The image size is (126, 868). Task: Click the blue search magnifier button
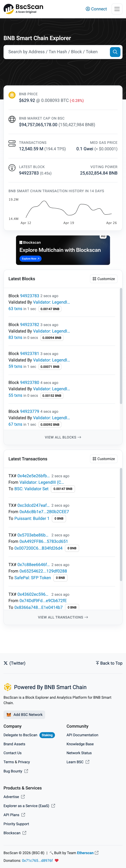[x=115, y=52]
